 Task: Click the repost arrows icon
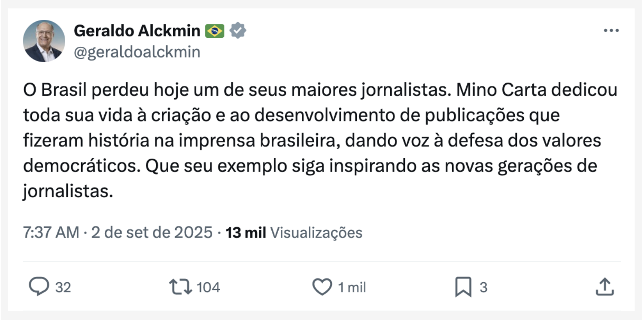click(x=181, y=287)
